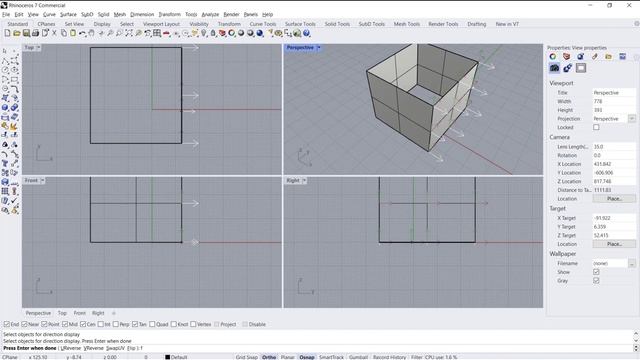Screen dimensions: 640x360
Task: Toggle the Point osnap checkbox
Action: pos(44,324)
